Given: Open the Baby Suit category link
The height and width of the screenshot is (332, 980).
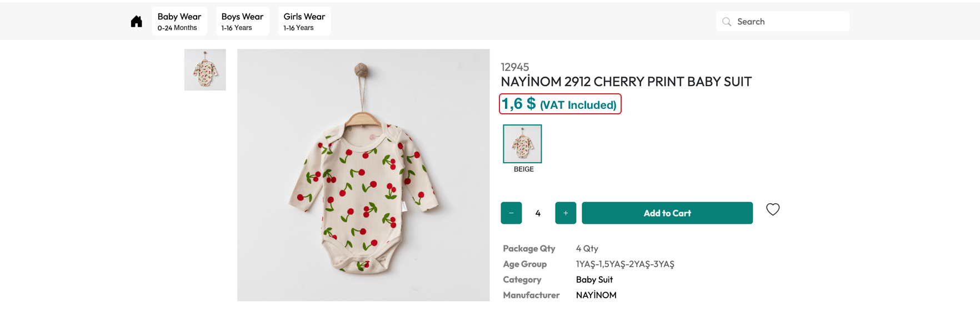Looking at the screenshot, I should tap(594, 280).
